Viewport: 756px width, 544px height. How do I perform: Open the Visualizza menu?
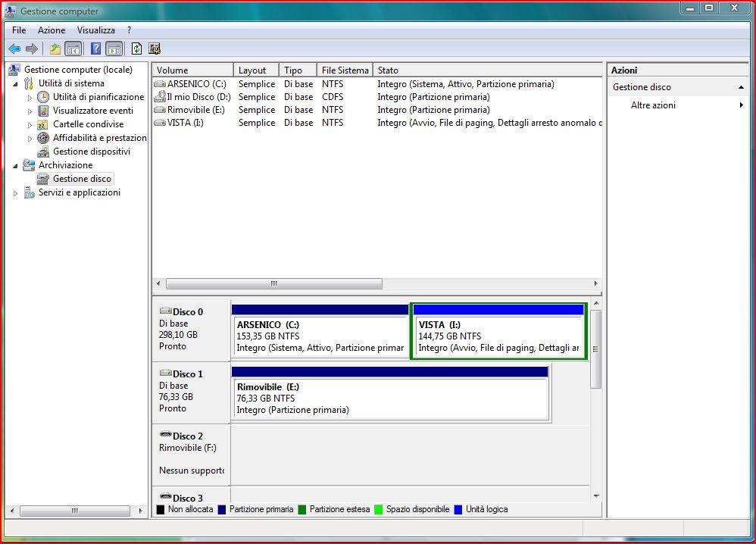[96, 30]
